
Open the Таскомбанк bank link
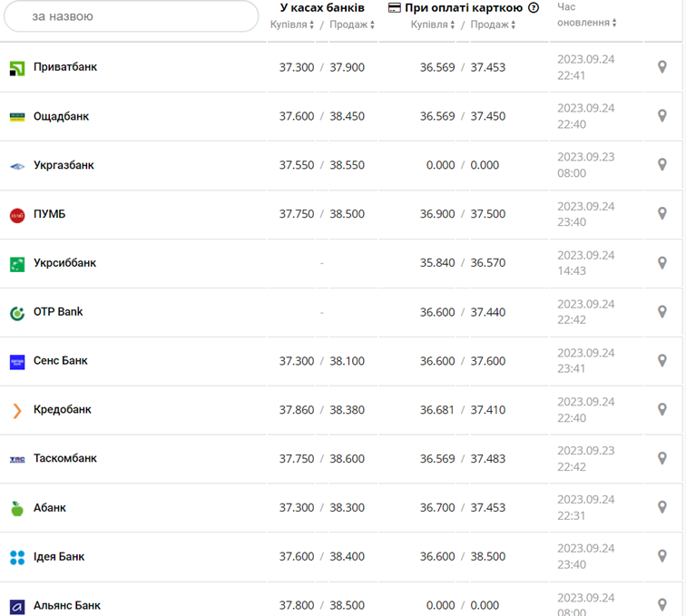(x=64, y=459)
